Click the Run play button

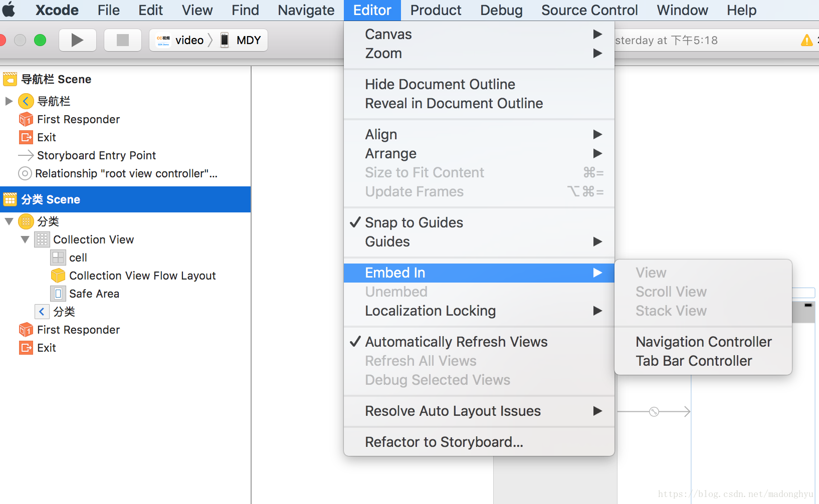pos(77,40)
